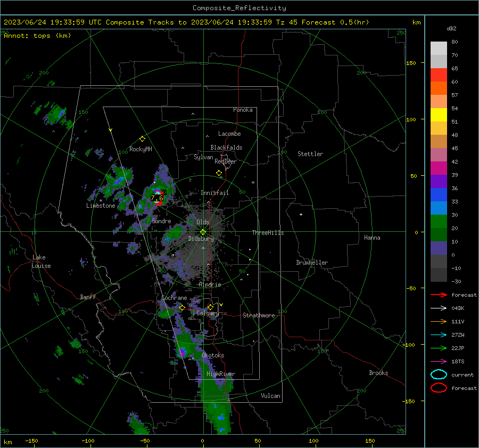Select the bright green 20-30 dBZ swatch
The width and height of the screenshot is (479, 448).
[x=439, y=222]
